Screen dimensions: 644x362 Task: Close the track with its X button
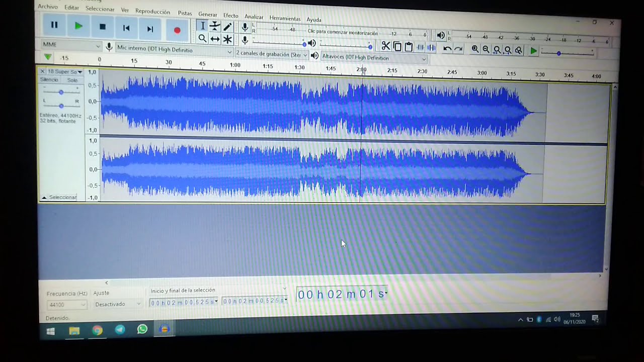point(42,71)
